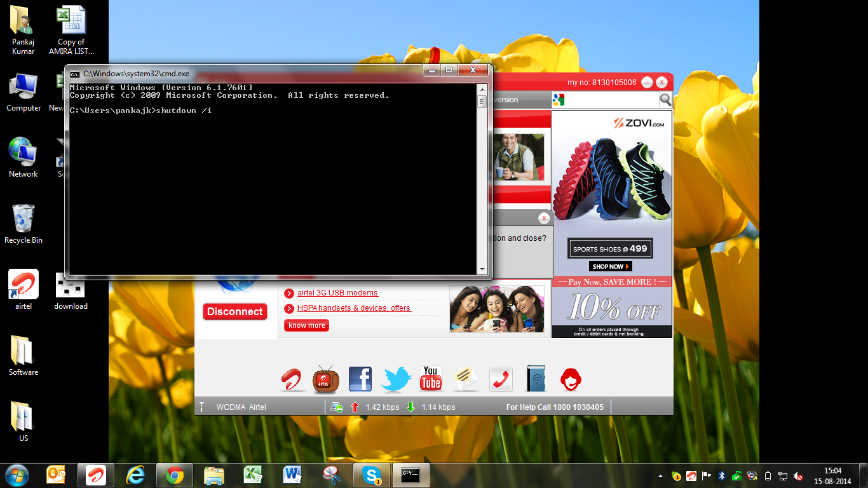
Task: Click the Google search input field
Action: (611, 99)
